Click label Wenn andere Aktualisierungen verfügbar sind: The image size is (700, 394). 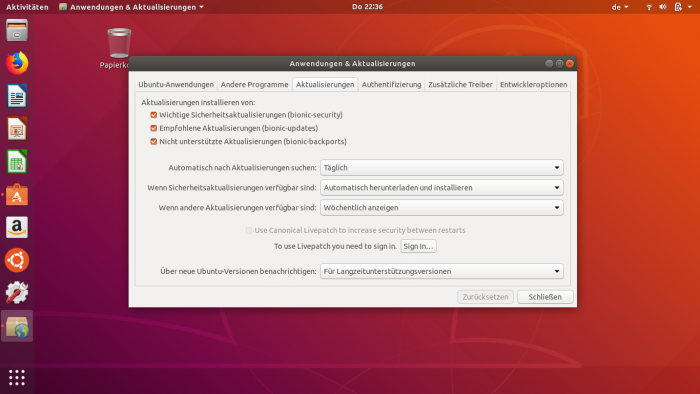click(x=238, y=208)
